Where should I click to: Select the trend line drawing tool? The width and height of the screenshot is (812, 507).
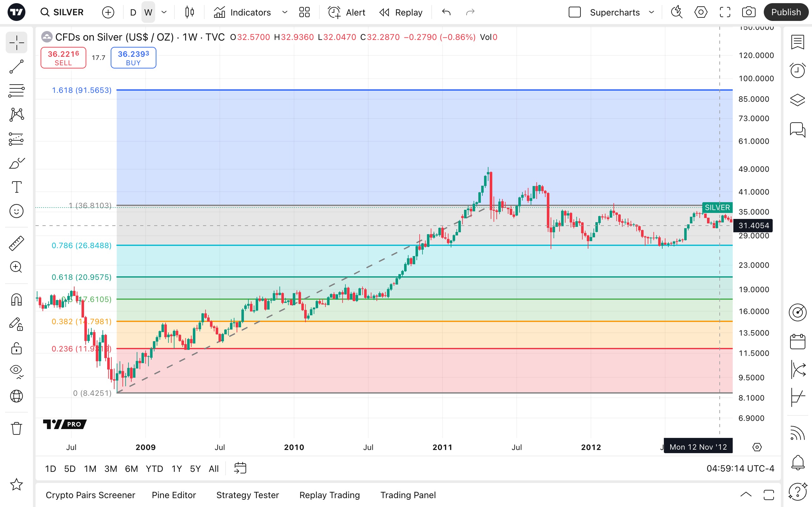pyautogui.click(x=16, y=67)
